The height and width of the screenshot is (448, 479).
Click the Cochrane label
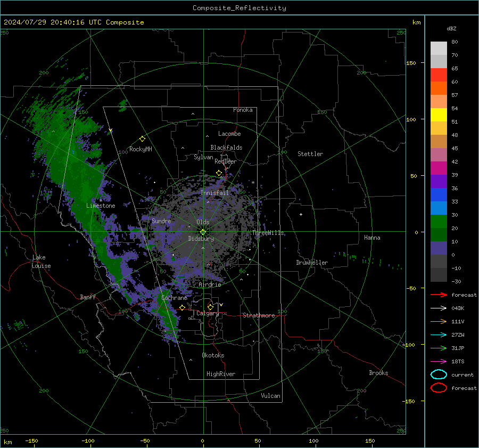[x=174, y=298]
